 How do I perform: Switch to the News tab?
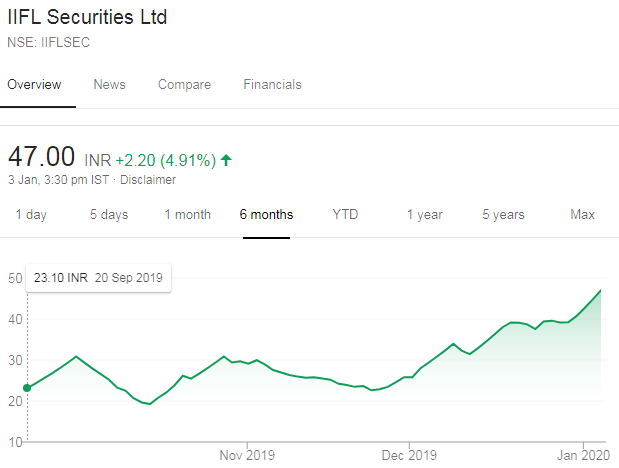[x=109, y=85]
